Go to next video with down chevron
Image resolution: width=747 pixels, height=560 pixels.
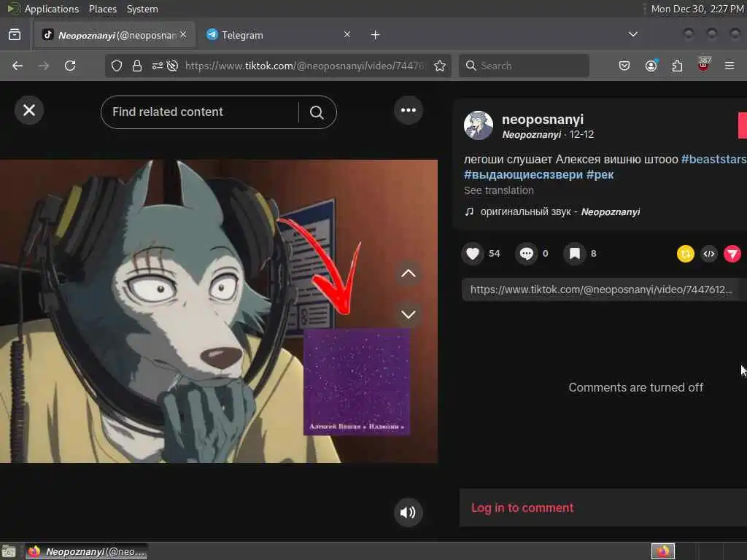409,314
